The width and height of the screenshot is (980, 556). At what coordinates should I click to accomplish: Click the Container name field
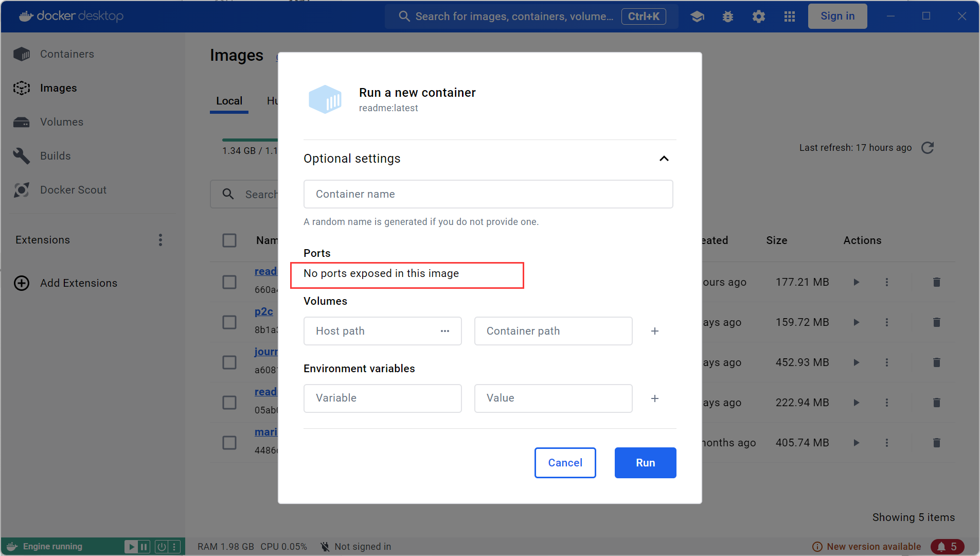[x=488, y=194]
